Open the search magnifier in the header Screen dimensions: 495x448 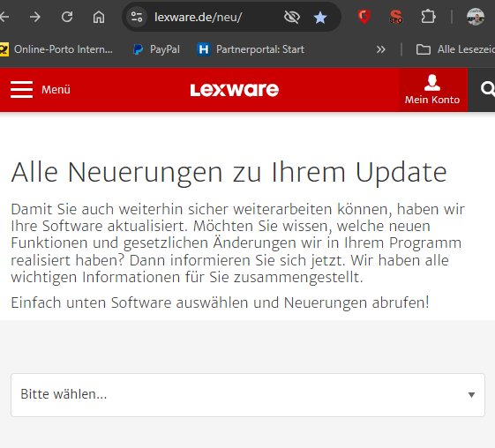coord(487,89)
